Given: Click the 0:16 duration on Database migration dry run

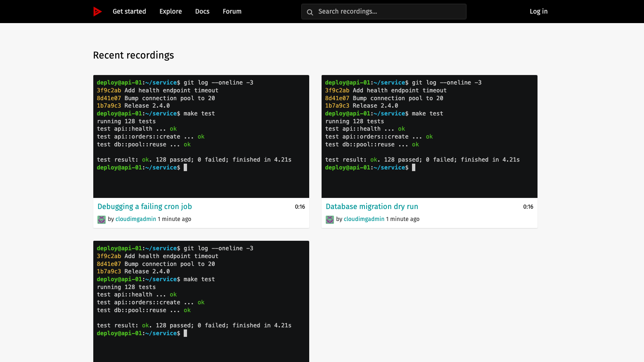Looking at the screenshot, I should (x=528, y=207).
